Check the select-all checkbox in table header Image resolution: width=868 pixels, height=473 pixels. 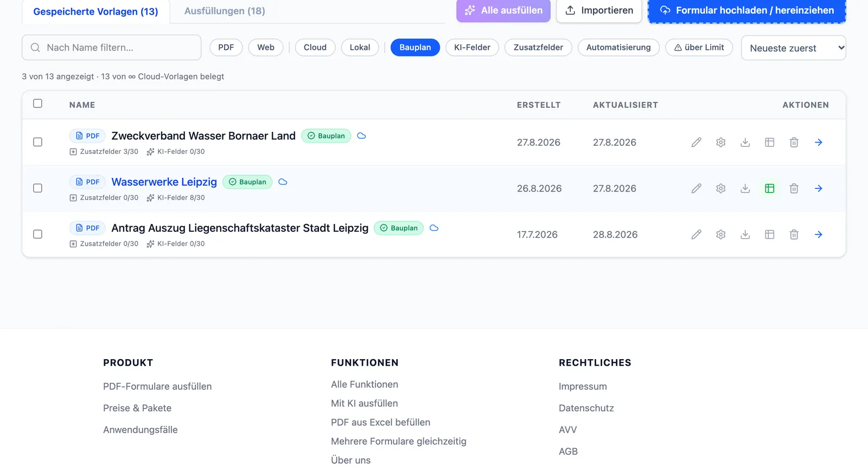(37, 103)
